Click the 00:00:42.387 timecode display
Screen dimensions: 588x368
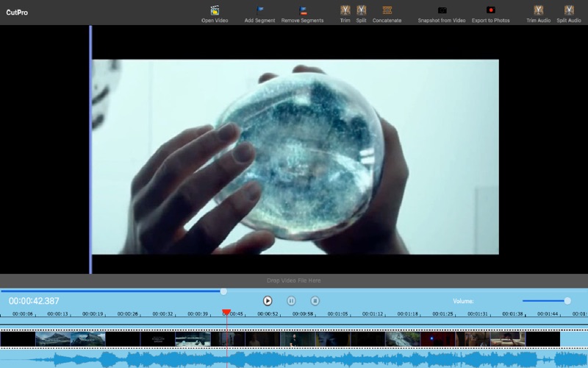click(x=34, y=301)
